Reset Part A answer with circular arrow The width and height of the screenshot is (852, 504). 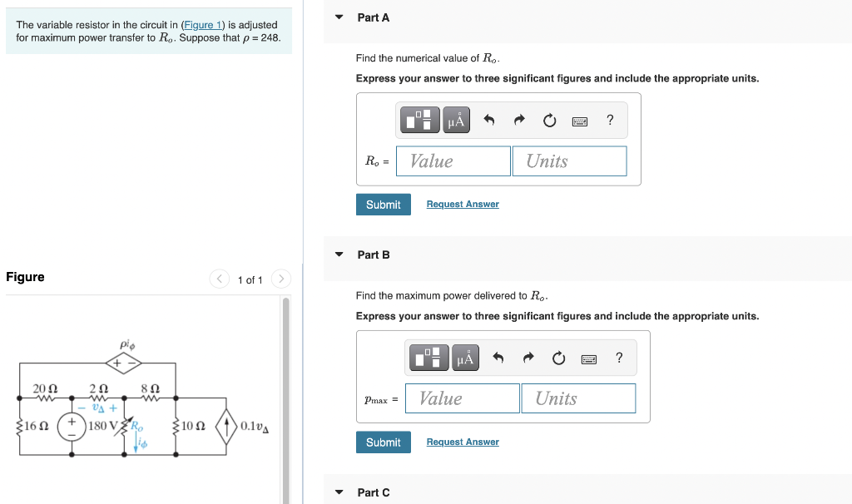click(549, 120)
